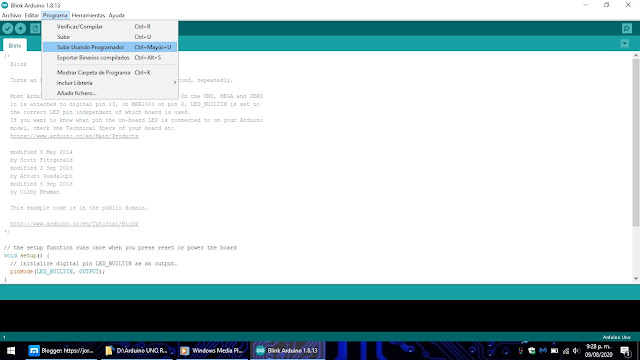Open the Serial Monitor icon
Screen dimensions: 640x360
(627, 28)
